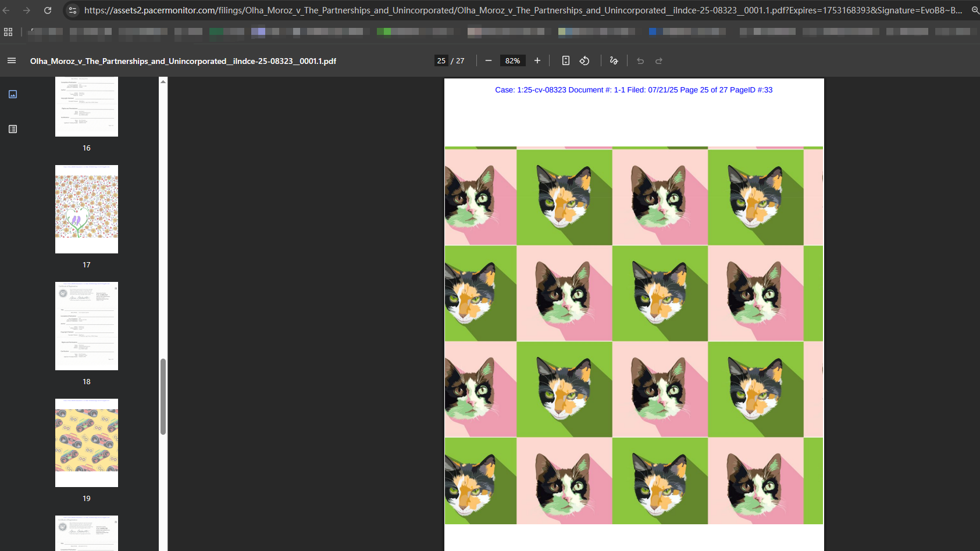Viewport: 980px width, 551px height.
Task: Zoom in using plus button
Action: click(x=537, y=60)
